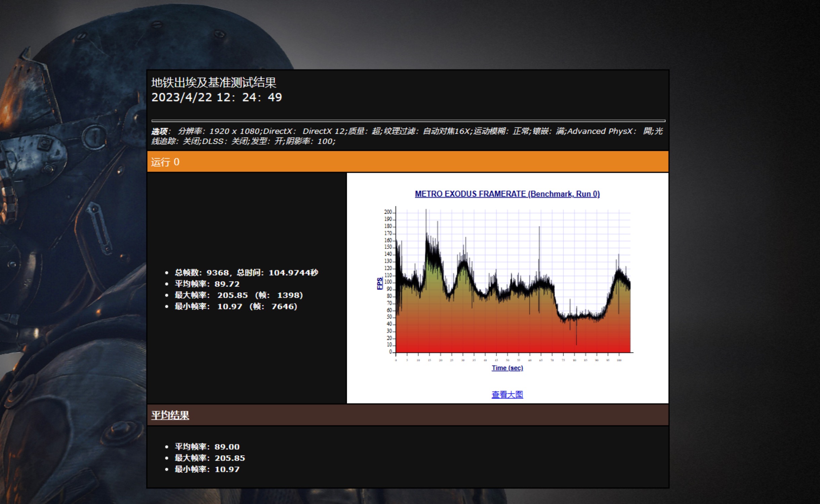Click the averaged 最小帧率 10.97 result
820x504 pixels.
point(207,469)
